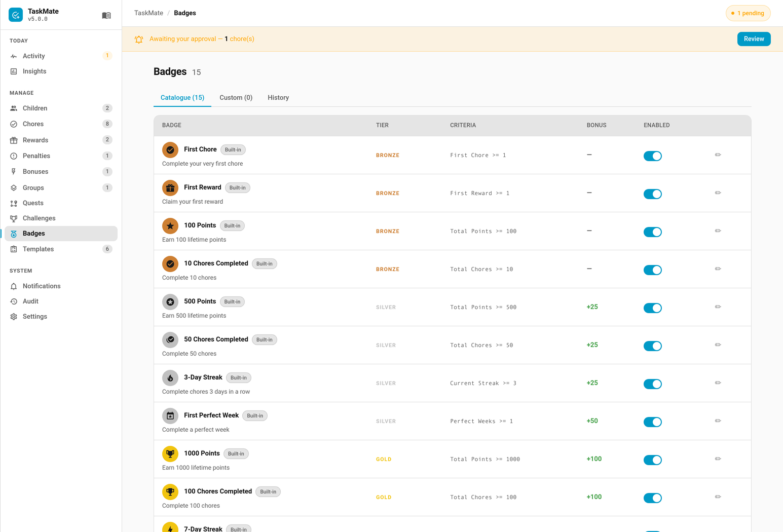Screen dimensions: 783x532
Task: Edit the 100 Points badge
Action: [718, 231]
